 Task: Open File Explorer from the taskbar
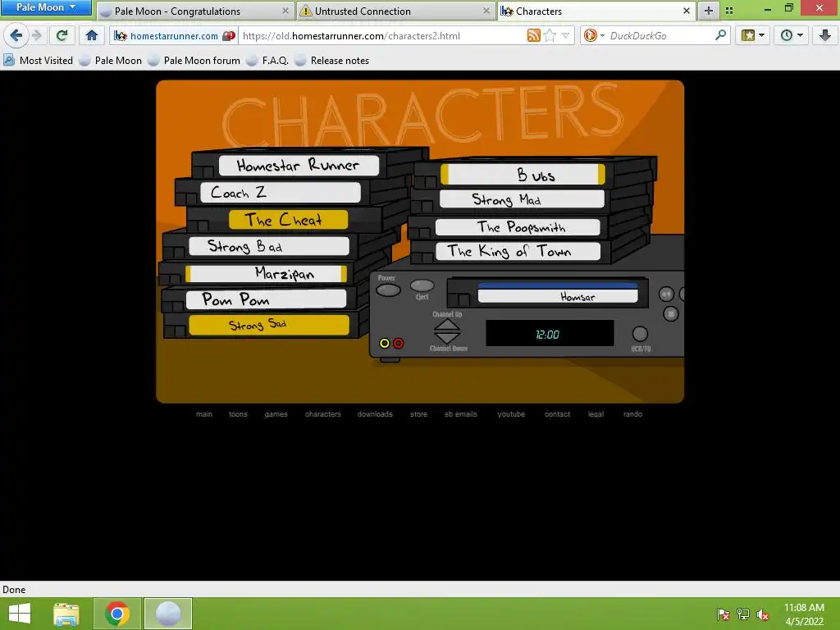click(x=66, y=614)
